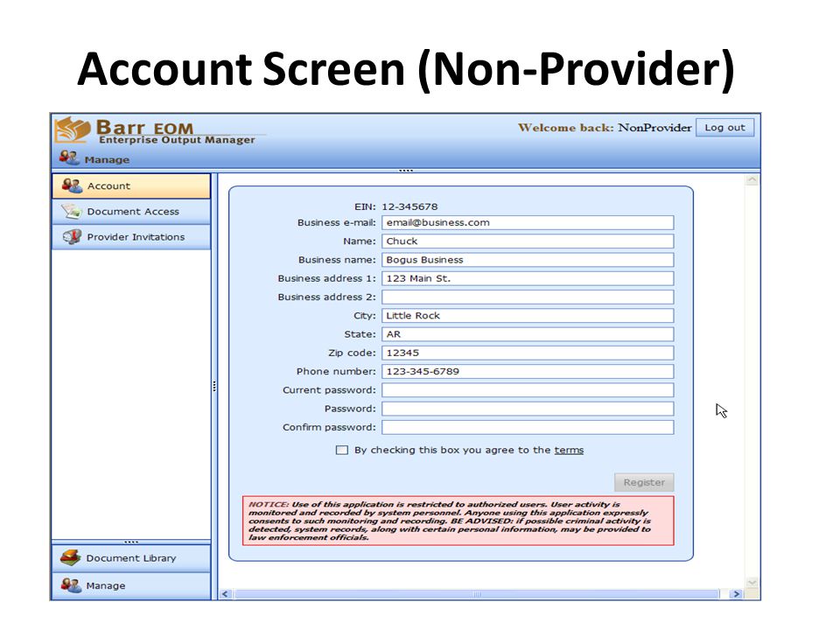Click the Current password field
The width and height of the screenshot is (840, 630).
coord(528,390)
